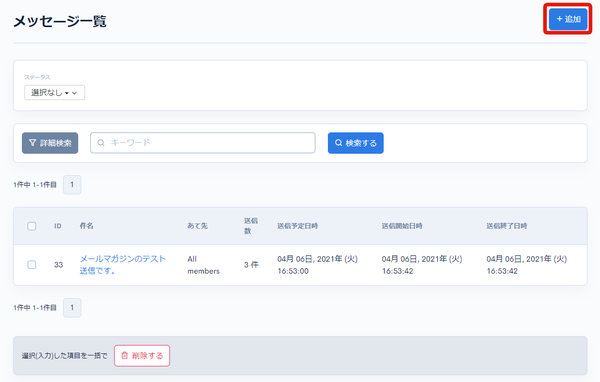
Task: Click the trash icon in 削除する
Action: click(124, 356)
